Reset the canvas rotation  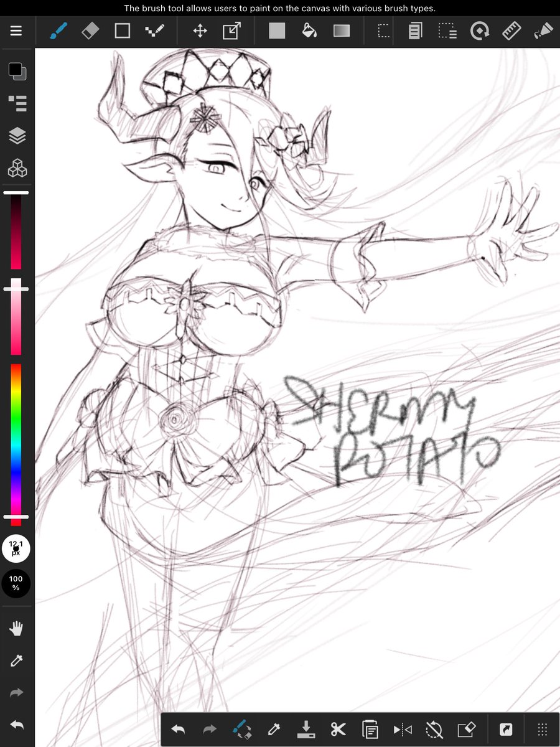pos(434,729)
